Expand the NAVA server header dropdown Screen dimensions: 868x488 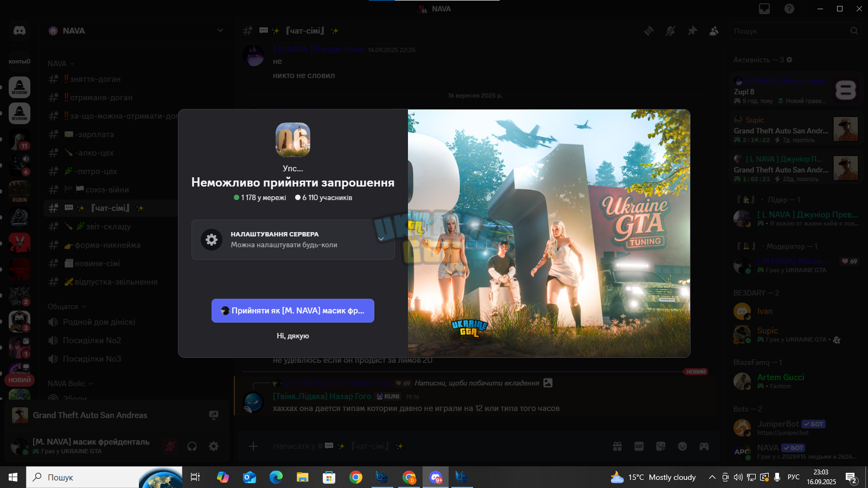coord(220,30)
